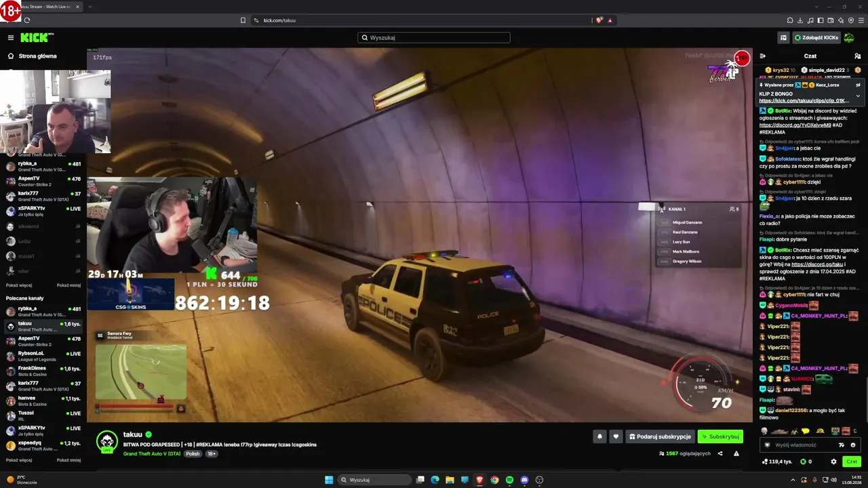Enable notifications with the bell button
This screenshot has width=868, height=488.
tap(599, 436)
